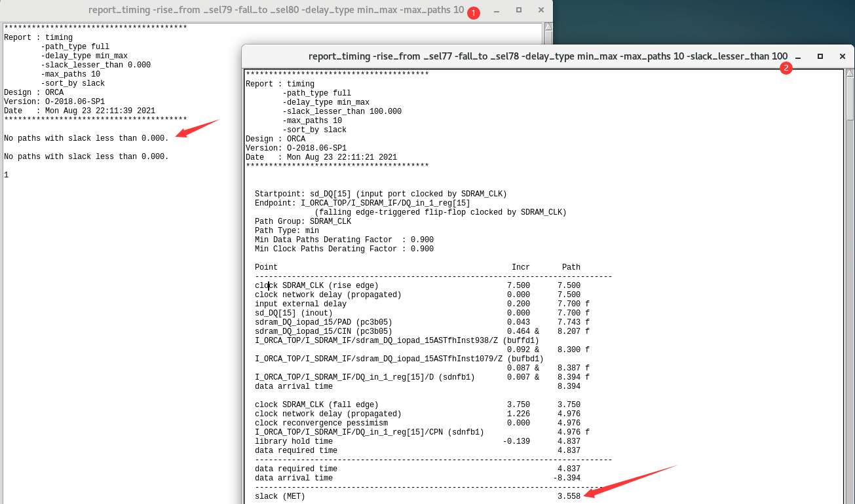Select the _sel77 window title bar
This screenshot has height=504, width=855.
548,56
